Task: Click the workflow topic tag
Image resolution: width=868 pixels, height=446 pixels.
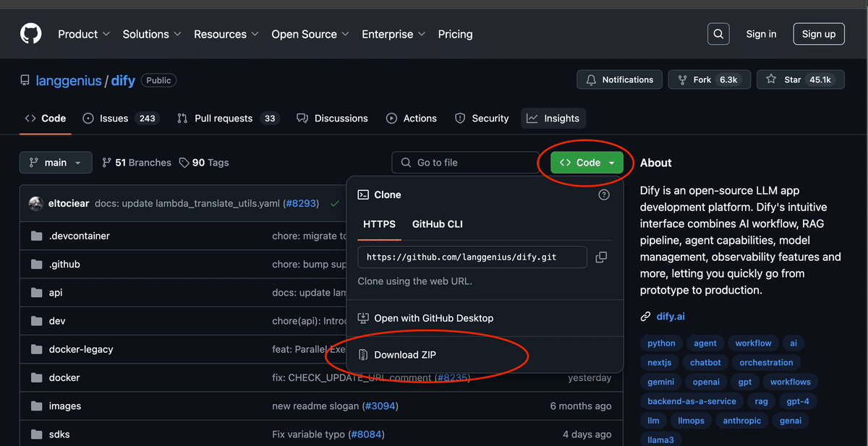Action: [x=754, y=343]
